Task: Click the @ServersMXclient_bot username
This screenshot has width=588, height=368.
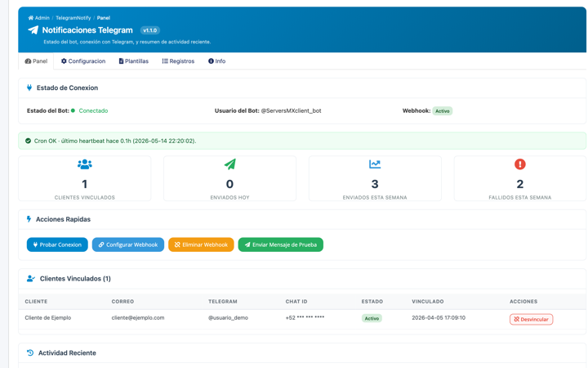Action: [291, 110]
